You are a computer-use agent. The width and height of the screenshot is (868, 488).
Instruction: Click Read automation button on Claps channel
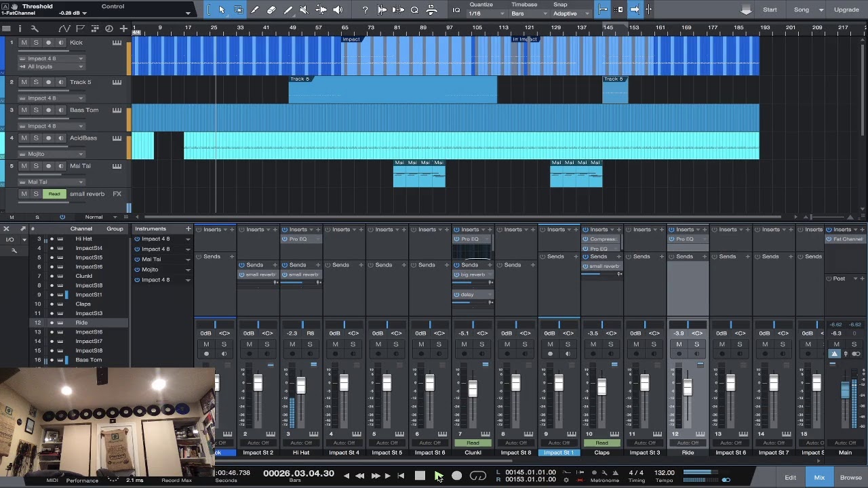(x=601, y=443)
